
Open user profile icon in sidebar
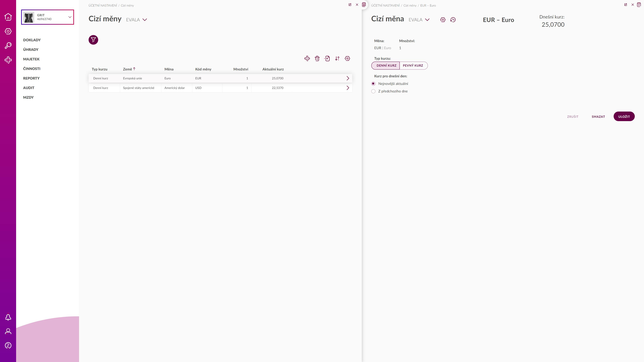point(8,331)
